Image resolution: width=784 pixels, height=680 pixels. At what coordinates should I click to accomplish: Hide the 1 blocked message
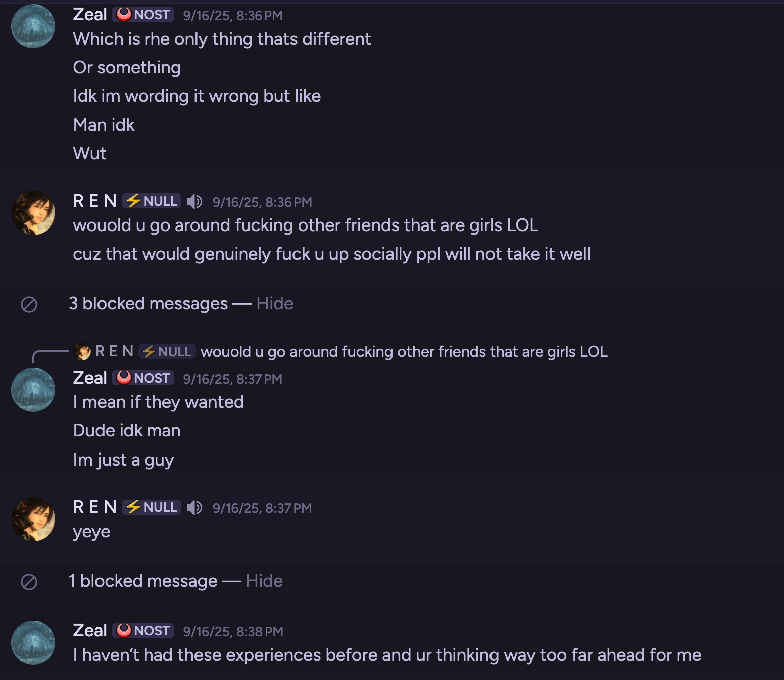coord(264,581)
